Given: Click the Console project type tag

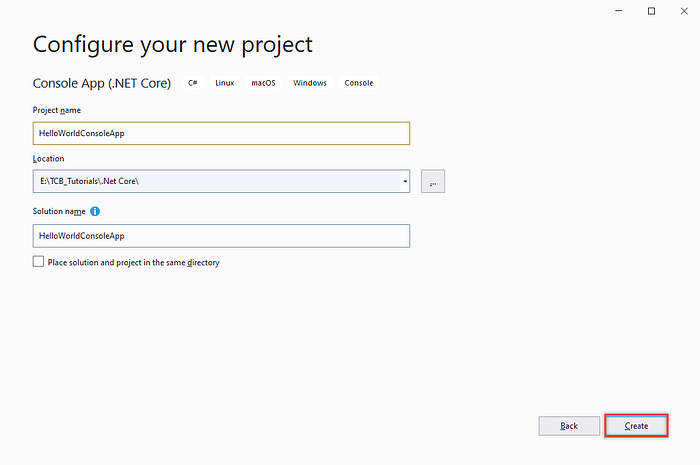Looking at the screenshot, I should (358, 83).
